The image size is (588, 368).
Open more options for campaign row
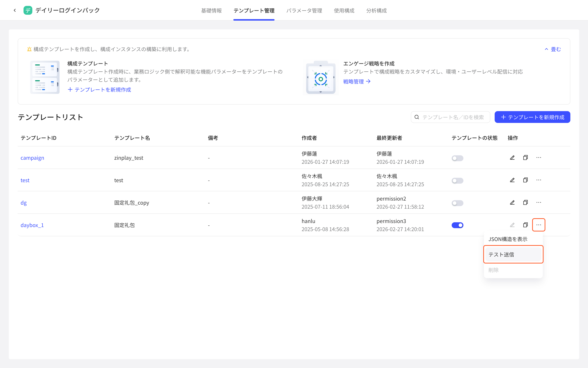[539, 158]
